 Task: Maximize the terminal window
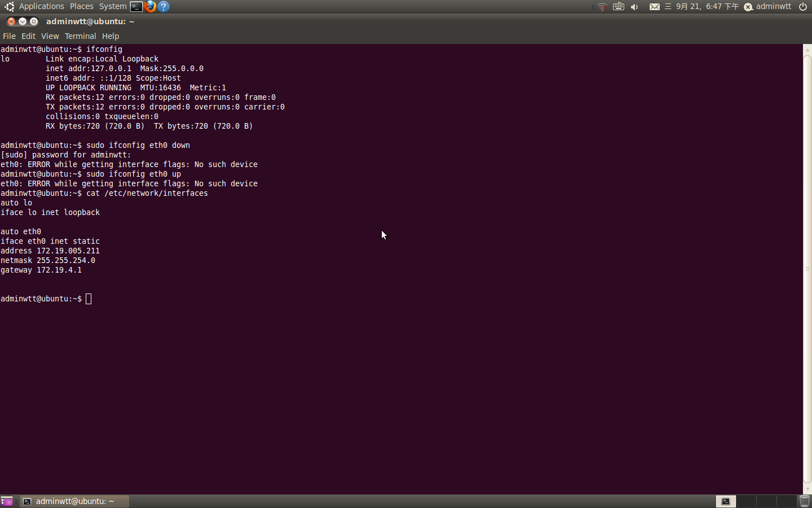tap(34, 21)
